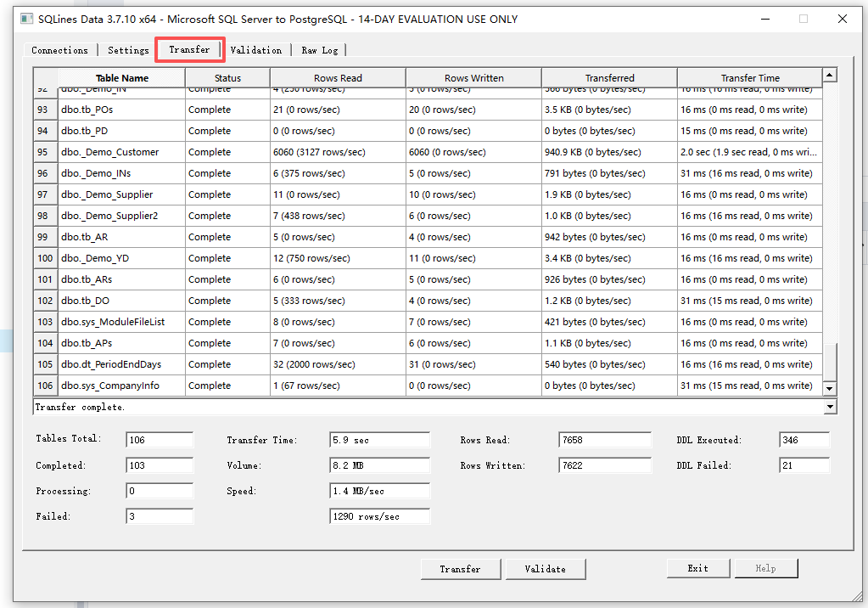Viewport: 868px width, 608px height.
Task: Open the Raw Log tab
Action: tap(320, 50)
